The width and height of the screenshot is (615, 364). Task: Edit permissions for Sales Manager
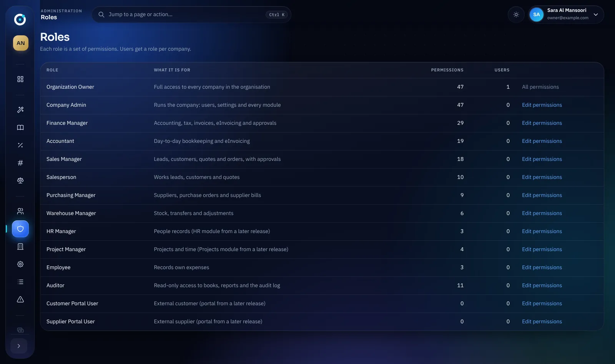542,159
